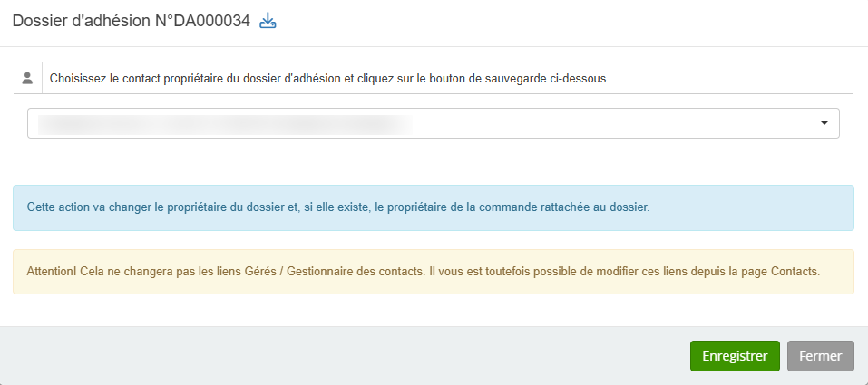The height and width of the screenshot is (385, 868).
Task: Close the dialog with the Fermer button
Action: (x=820, y=356)
